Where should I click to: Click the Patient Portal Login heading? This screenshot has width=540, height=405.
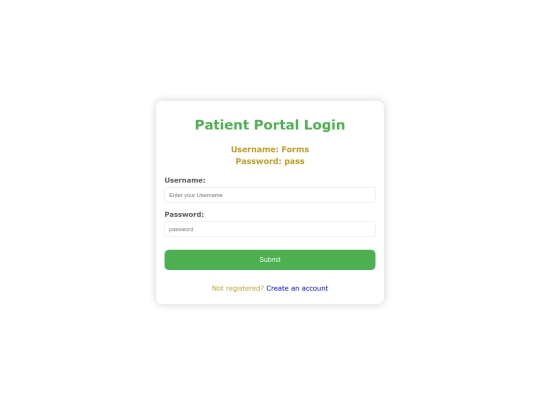click(270, 125)
